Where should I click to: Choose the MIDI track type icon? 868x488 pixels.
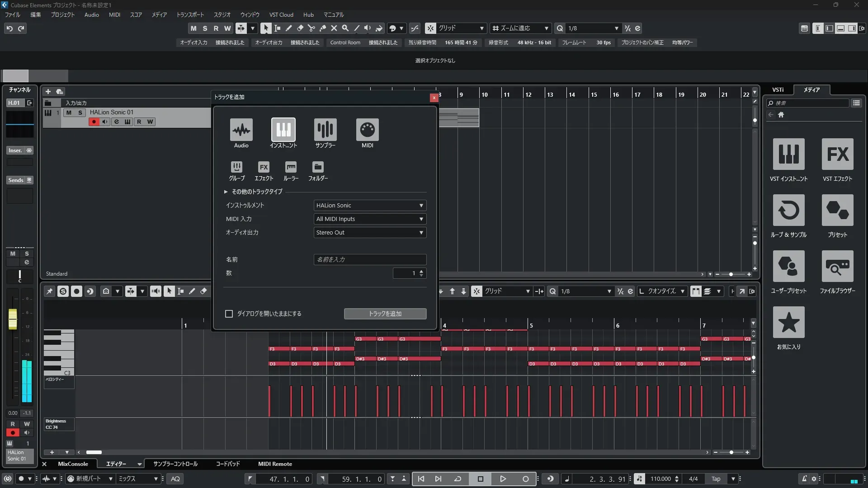[x=367, y=130]
